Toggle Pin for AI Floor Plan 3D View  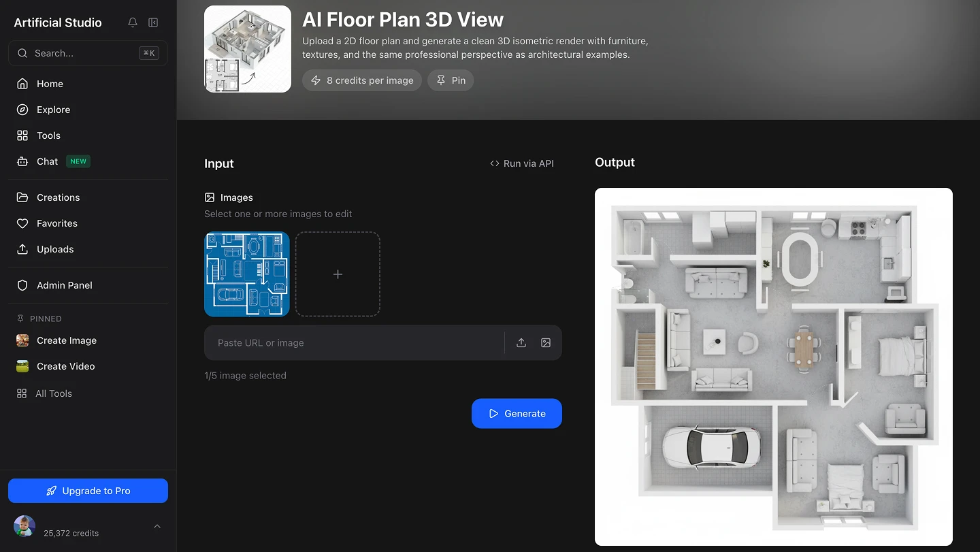pos(450,80)
